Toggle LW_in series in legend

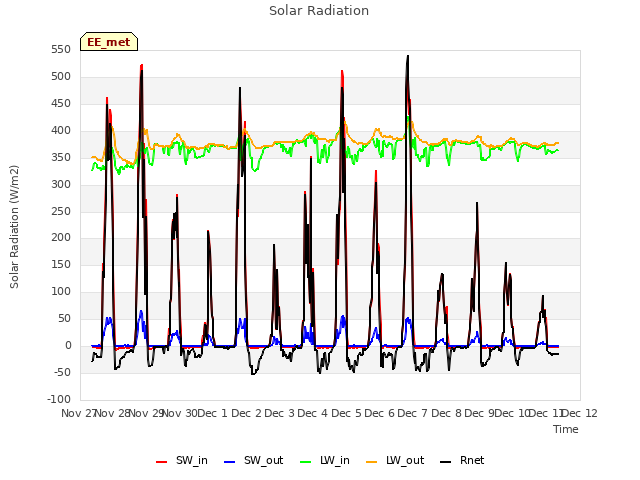click(324, 460)
